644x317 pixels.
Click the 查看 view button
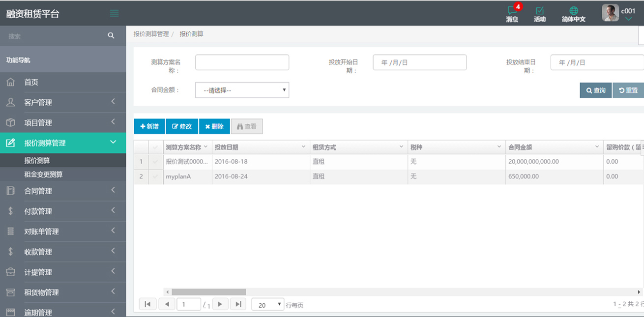(x=247, y=126)
